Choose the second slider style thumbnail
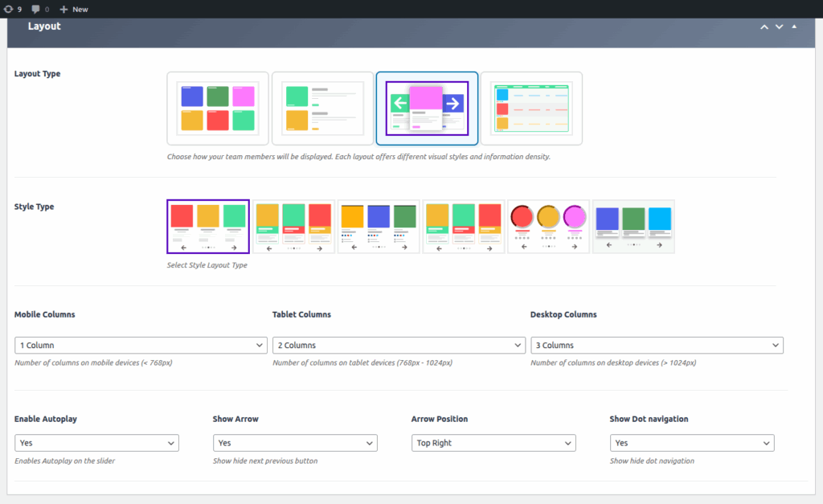823x504 pixels. pos(294,227)
